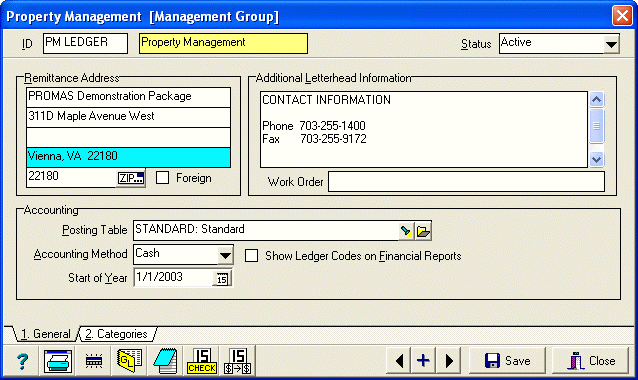Screen dimensions: 638x380
Task: Click the letterhead scrollbar thumb
Action: [596, 126]
